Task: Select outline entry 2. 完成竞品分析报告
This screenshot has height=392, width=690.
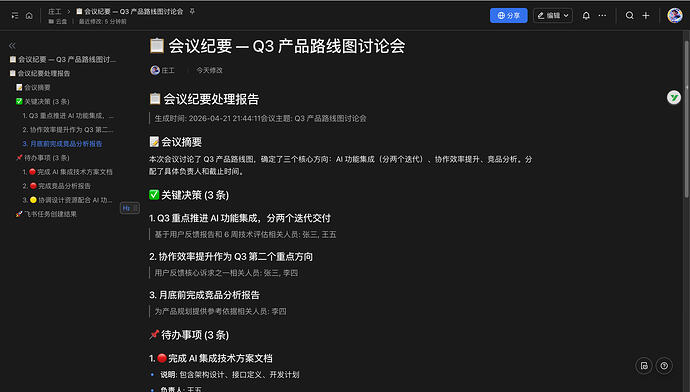Action: coord(56,186)
